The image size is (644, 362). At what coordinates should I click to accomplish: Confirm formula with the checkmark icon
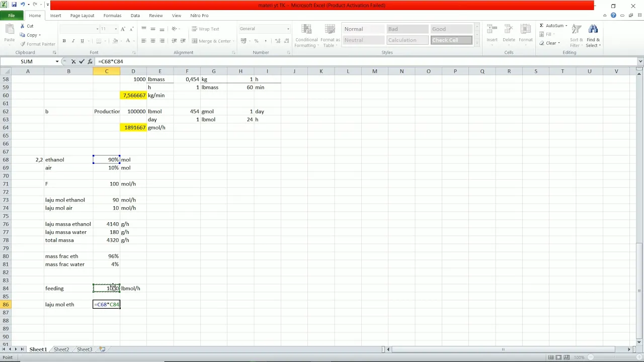click(x=82, y=61)
